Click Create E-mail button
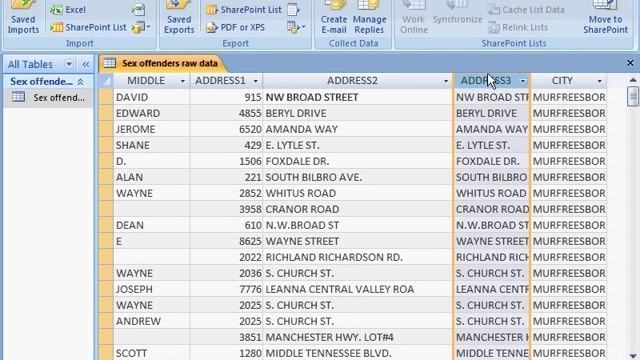Screen dimensions: 640x360 coord(333,18)
